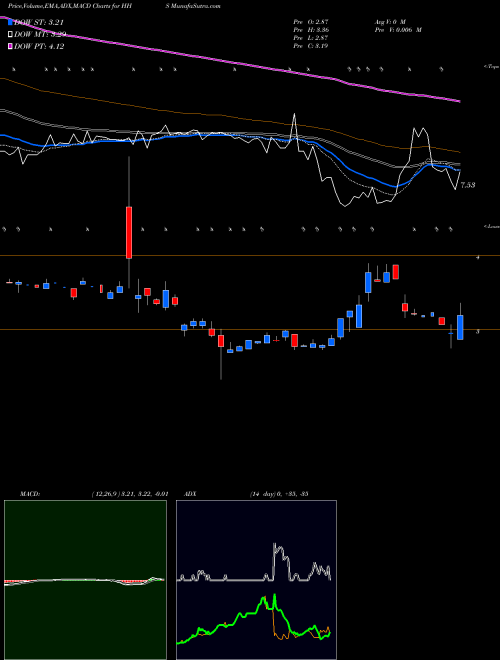The image size is (500, 660).
Task: Click the 'Avg V: 0 M' value
Action: (x=389, y=21)
